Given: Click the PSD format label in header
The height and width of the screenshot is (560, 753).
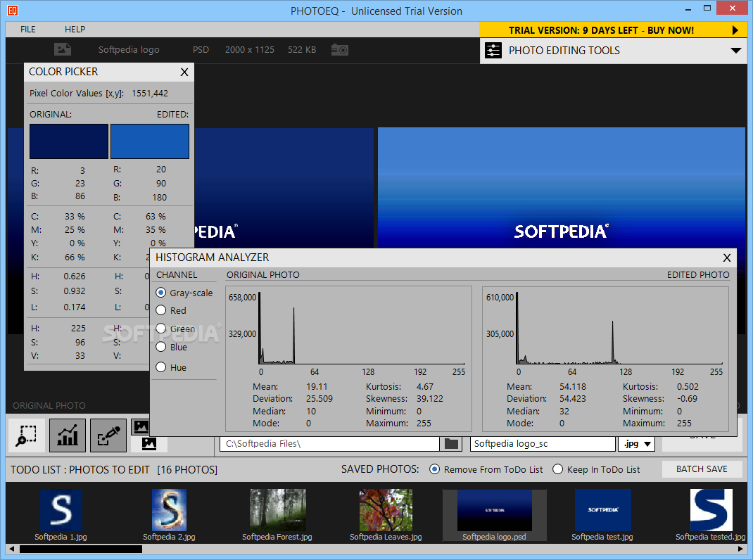Looking at the screenshot, I should (x=201, y=49).
